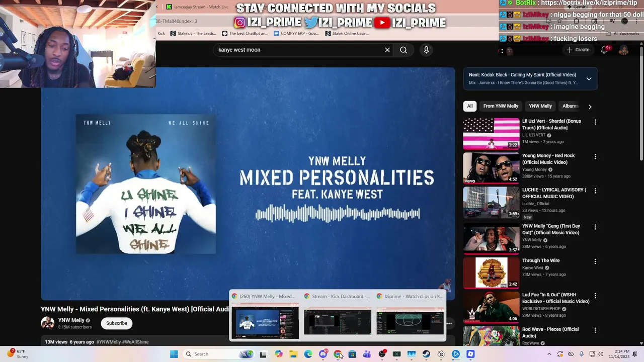Open Copilot from the taskbar

pyautogui.click(x=279, y=354)
